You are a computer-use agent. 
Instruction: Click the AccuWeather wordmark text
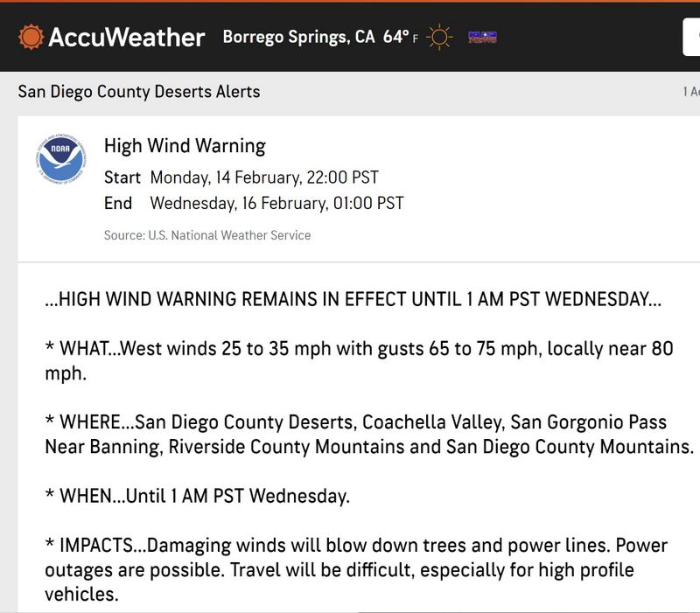tap(127, 37)
